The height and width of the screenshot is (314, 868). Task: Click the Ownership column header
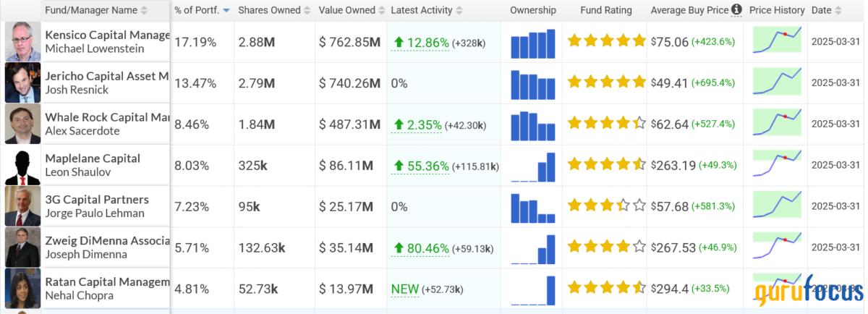click(533, 10)
